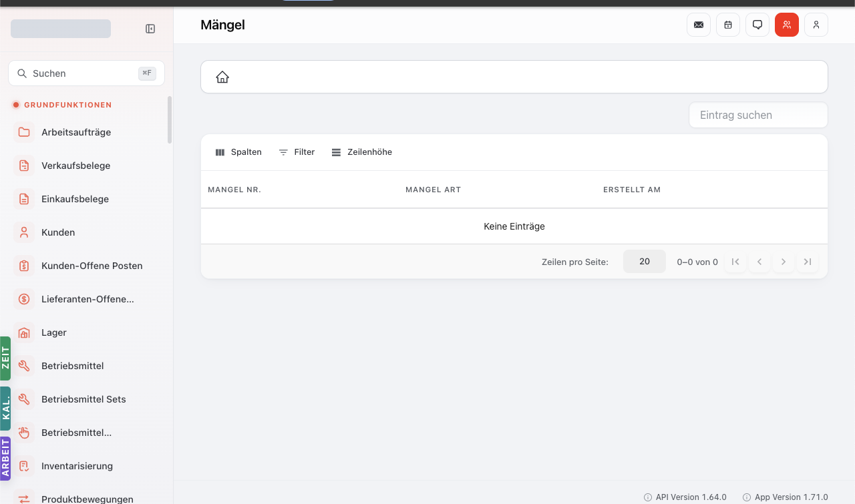Change the Zeilenhöhe row height
This screenshot has width=855, height=504.
[362, 152]
